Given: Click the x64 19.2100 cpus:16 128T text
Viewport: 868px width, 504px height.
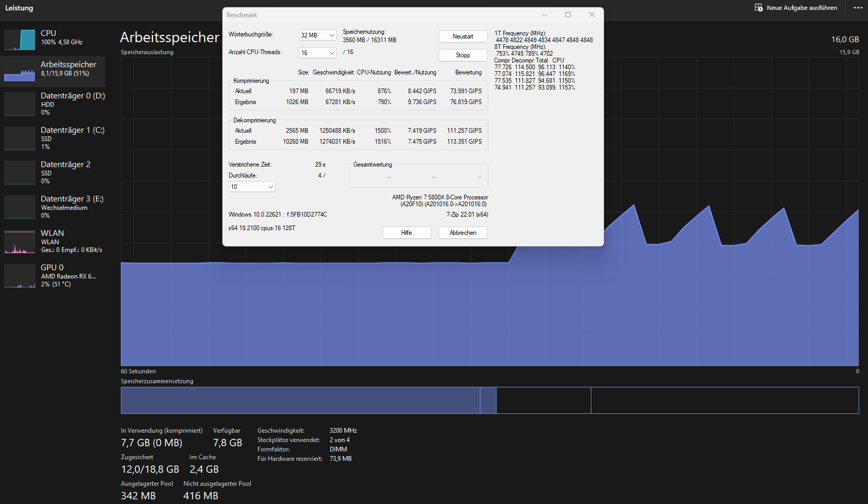Looking at the screenshot, I should click(x=262, y=228).
